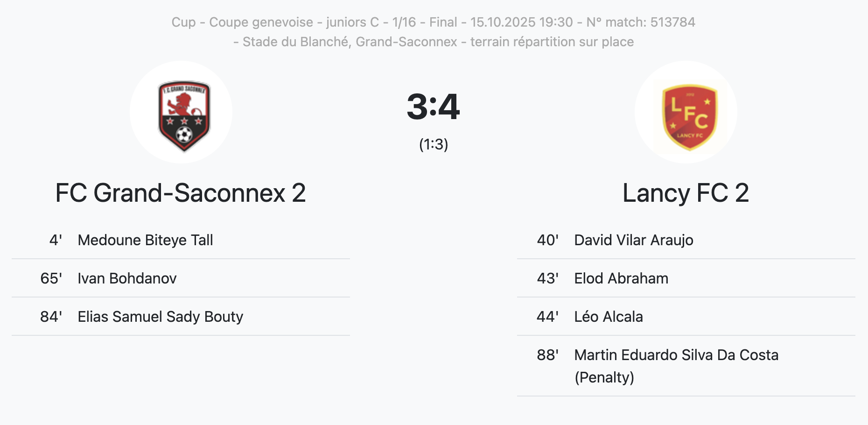Select scorer Léo Alcala
The image size is (868, 425).
(x=608, y=317)
